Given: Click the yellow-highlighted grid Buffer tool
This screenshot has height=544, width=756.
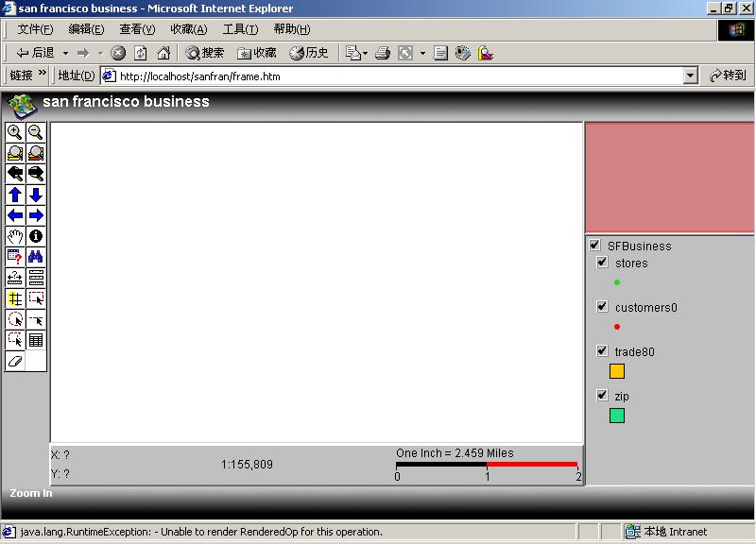Looking at the screenshot, I should coord(15,298).
